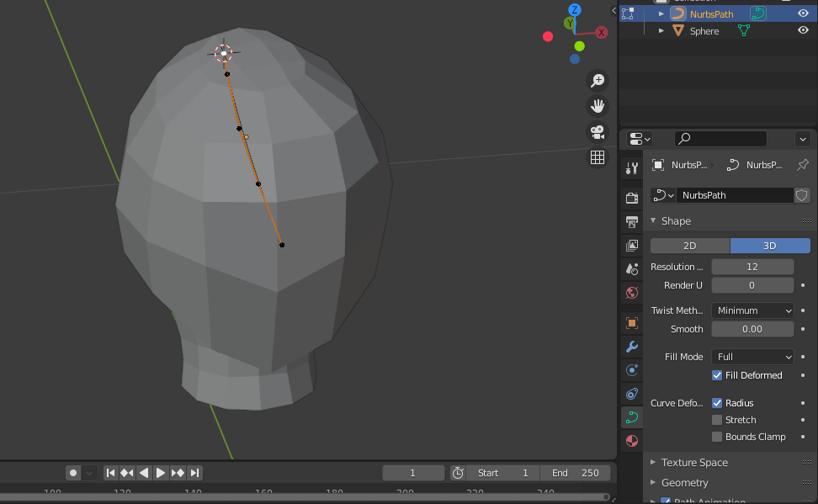
Task: Play the animation in reverse
Action: [x=144, y=473]
